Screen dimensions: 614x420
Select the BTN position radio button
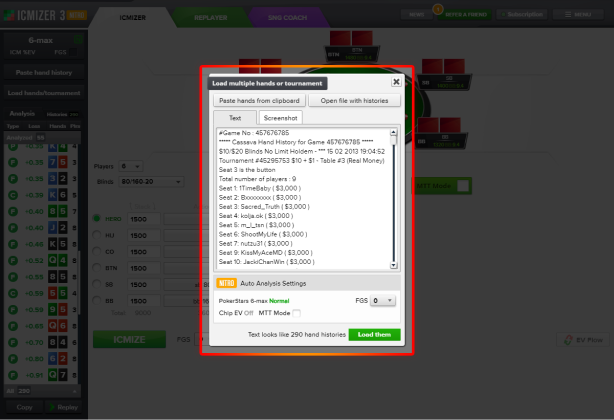click(97, 268)
